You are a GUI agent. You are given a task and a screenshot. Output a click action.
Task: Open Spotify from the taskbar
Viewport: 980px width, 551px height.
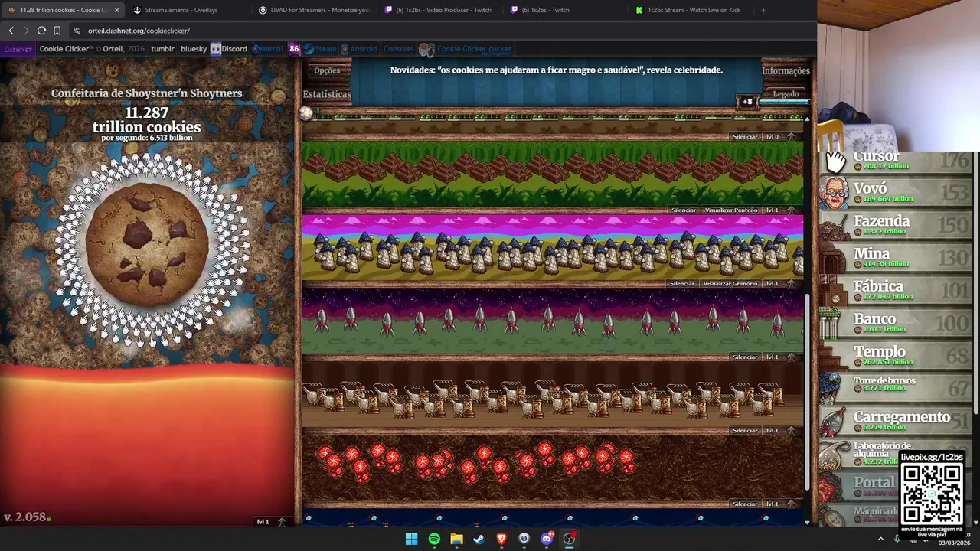(434, 539)
